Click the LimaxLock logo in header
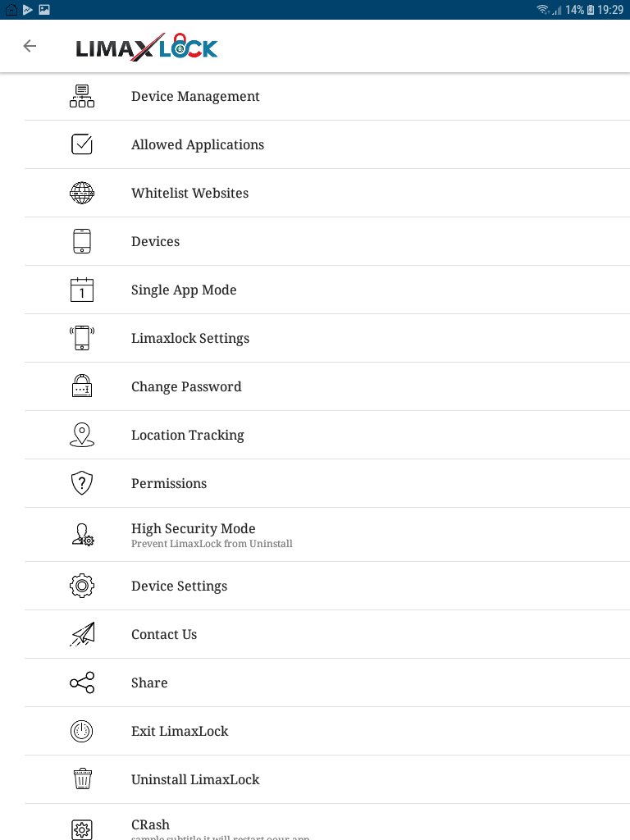This screenshot has height=840, width=630. point(147,47)
